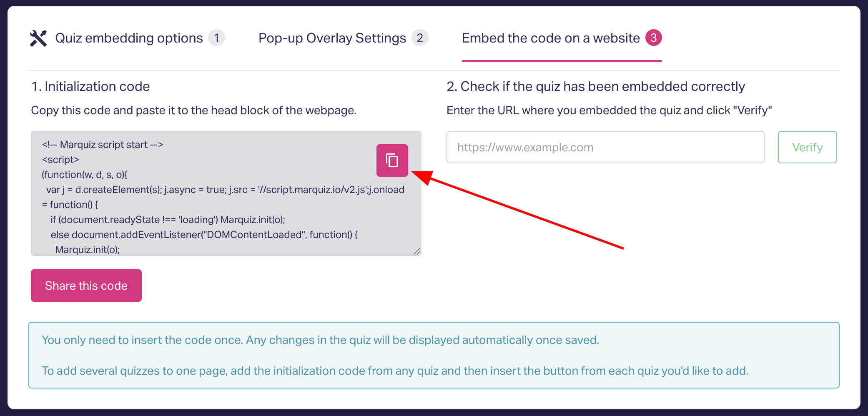Copy the initialization code with the copy icon
Viewport: 868px width, 416px height.
(392, 160)
